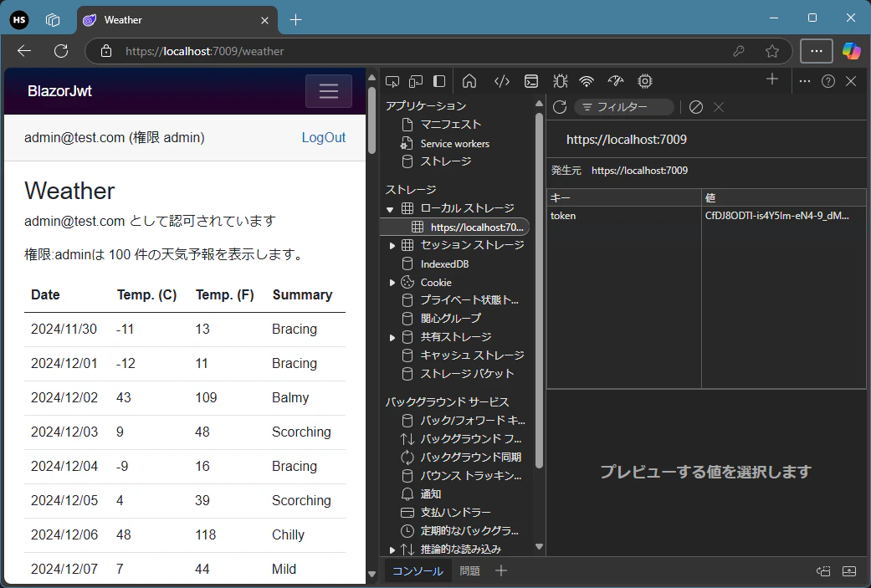Viewport: 871px width, 588px height.
Task: Select ストレージ バケット item
Action: point(467,374)
